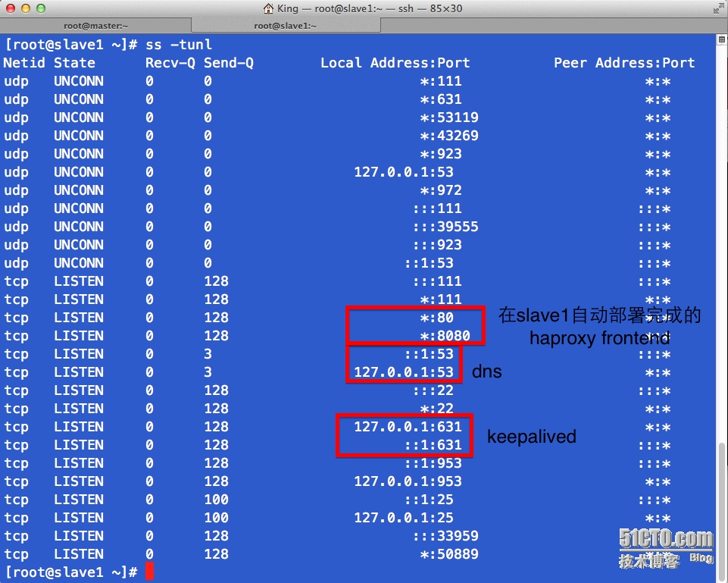Click the udp local address '*:43269'

pos(449,136)
